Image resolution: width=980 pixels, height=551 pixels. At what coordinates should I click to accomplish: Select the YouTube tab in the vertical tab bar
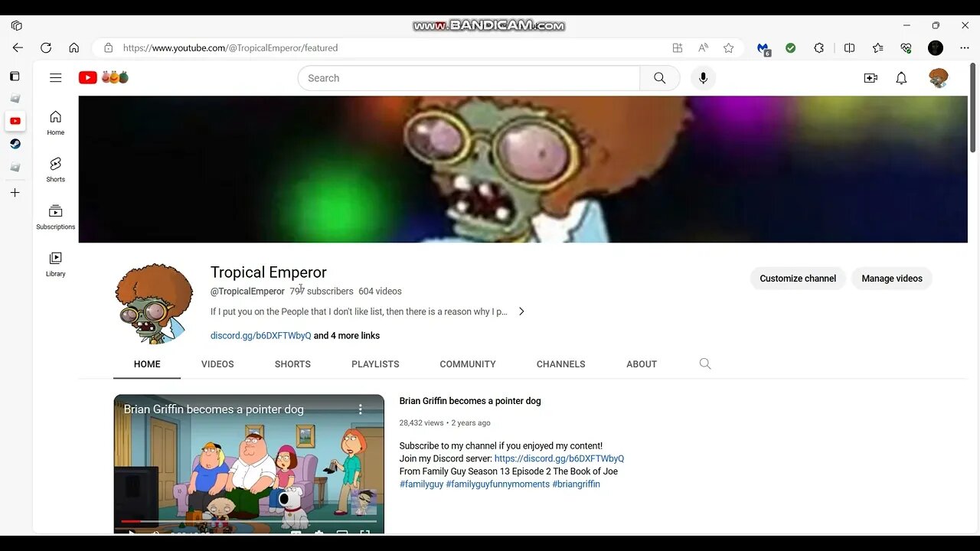(x=15, y=121)
